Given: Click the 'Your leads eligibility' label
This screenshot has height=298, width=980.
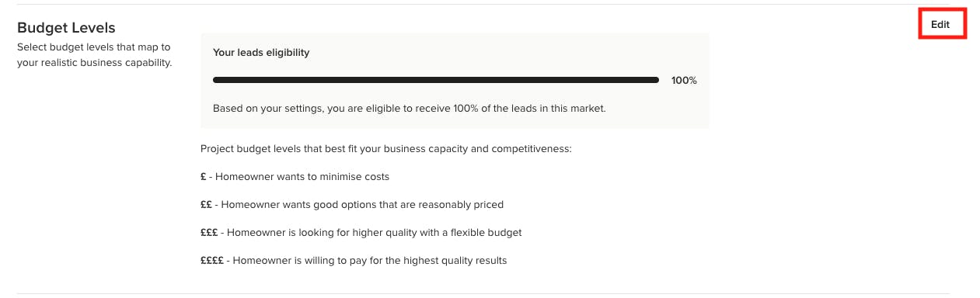Looking at the screenshot, I should tap(261, 53).
